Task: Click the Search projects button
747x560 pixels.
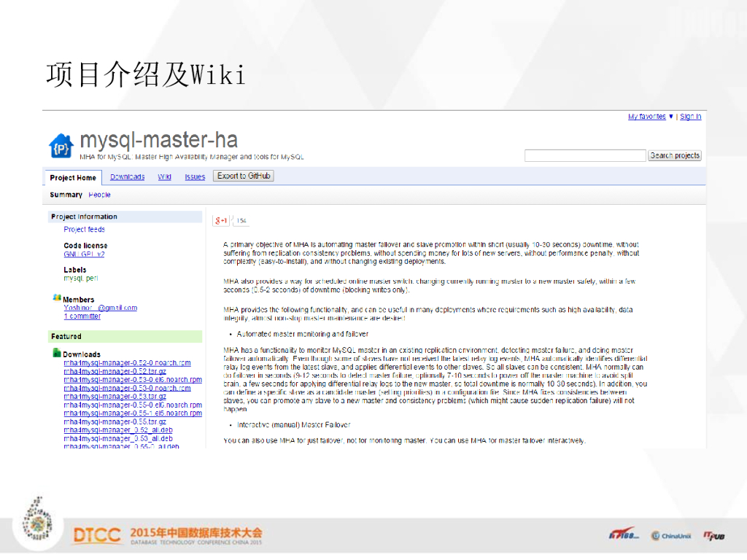Action: [675, 156]
